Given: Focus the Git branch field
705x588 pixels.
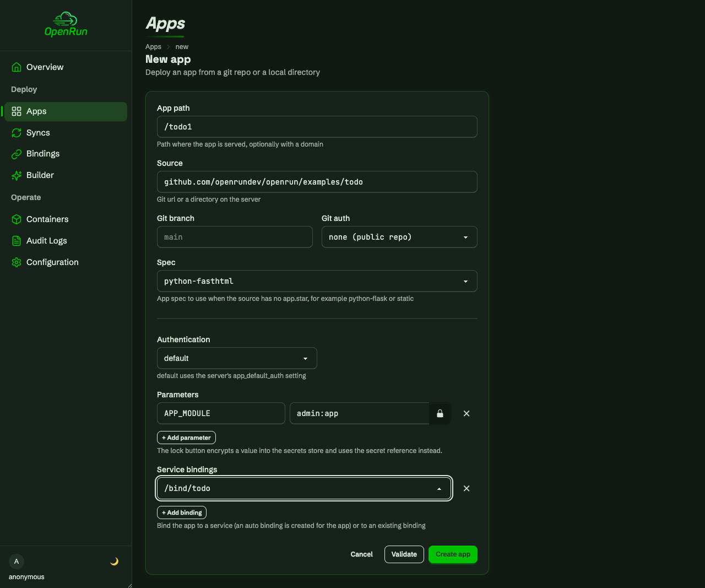Looking at the screenshot, I should (235, 237).
